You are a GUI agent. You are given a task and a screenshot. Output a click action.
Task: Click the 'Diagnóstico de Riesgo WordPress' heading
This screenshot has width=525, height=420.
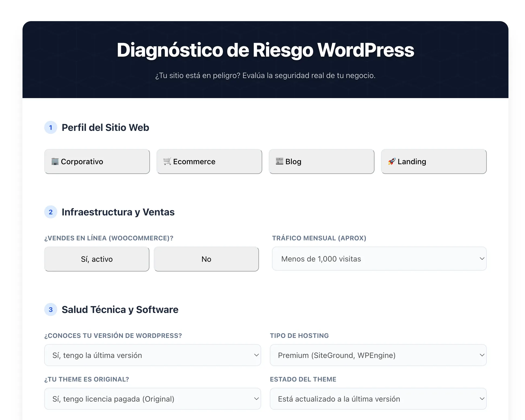(265, 50)
